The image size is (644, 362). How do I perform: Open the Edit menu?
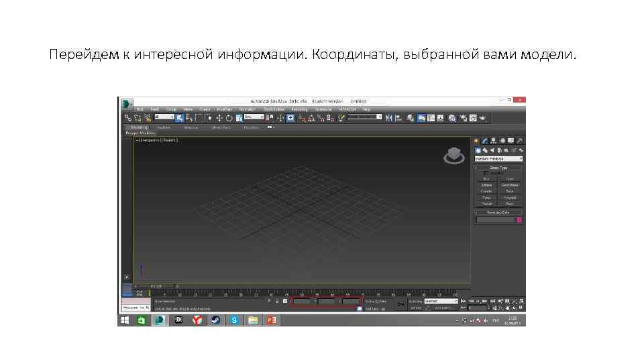point(140,109)
